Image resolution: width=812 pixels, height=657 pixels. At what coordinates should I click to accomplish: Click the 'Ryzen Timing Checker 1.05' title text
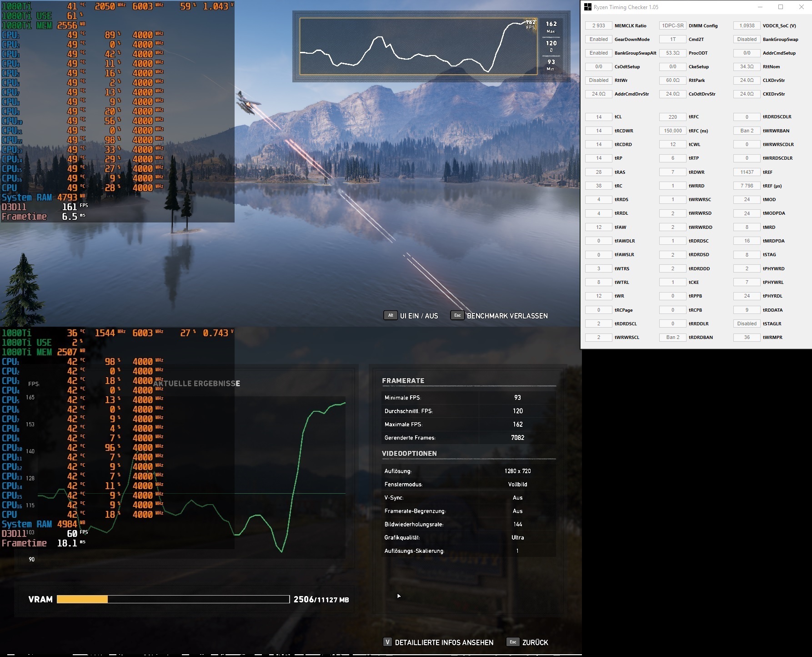point(626,7)
